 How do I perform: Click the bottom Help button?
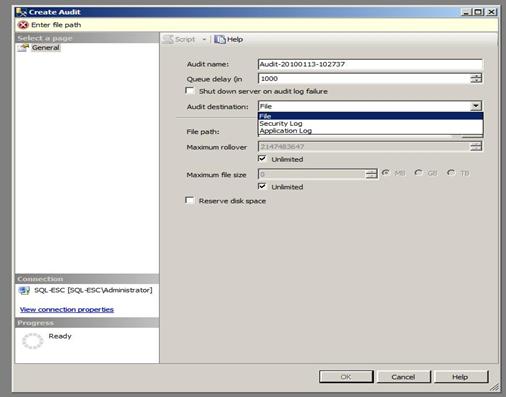(460, 377)
